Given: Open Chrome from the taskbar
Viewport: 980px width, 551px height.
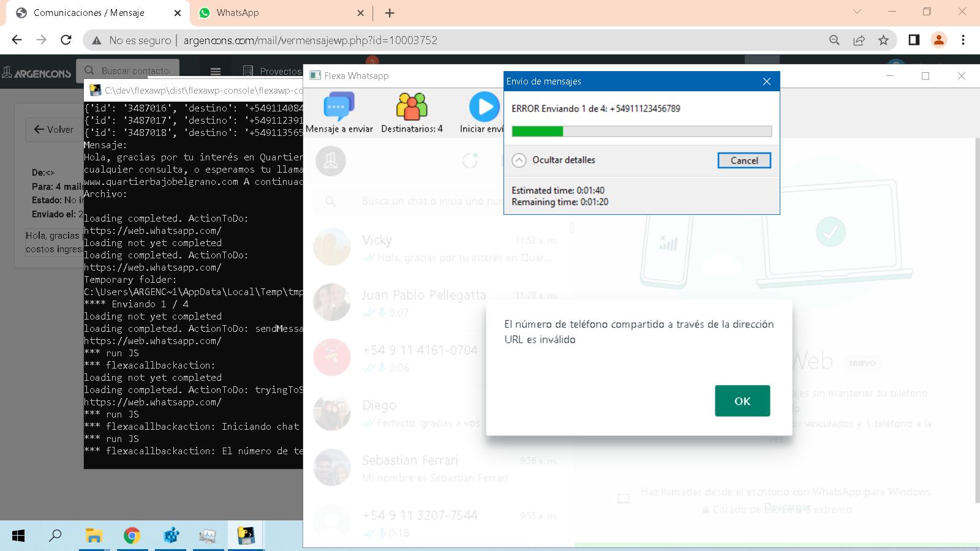Looking at the screenshot, I should (132, 536).
